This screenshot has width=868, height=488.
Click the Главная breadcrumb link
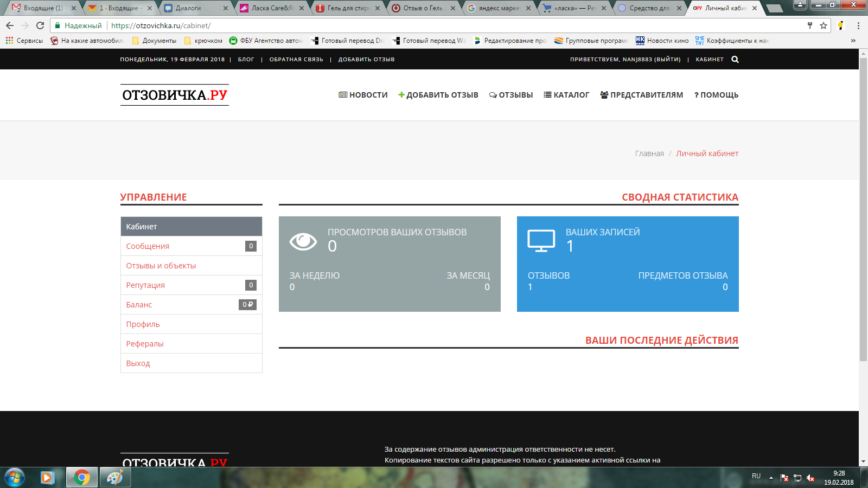[649, 153]
